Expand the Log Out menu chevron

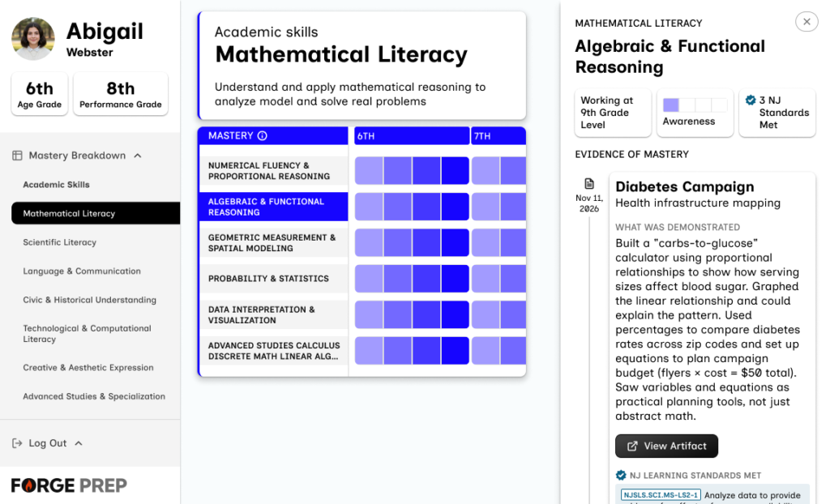point(79,443)
